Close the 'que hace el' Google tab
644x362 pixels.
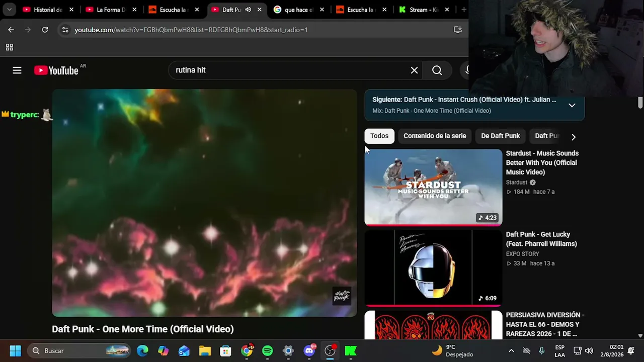pyautogui.click(x=323, y=10)
